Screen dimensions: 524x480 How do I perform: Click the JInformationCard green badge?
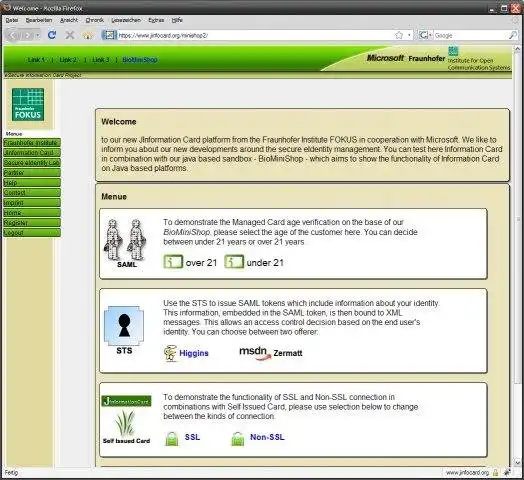[126, 401]
